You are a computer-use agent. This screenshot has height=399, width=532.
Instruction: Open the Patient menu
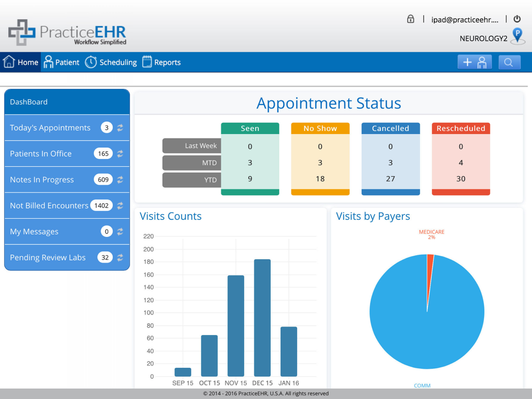pyautogui.click(x=61, y=62)
